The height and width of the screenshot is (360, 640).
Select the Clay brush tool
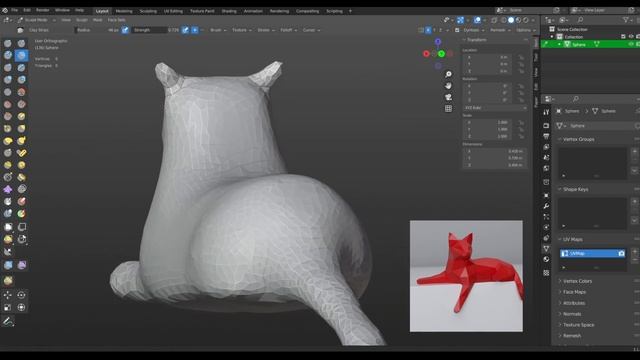click(8, 55)
